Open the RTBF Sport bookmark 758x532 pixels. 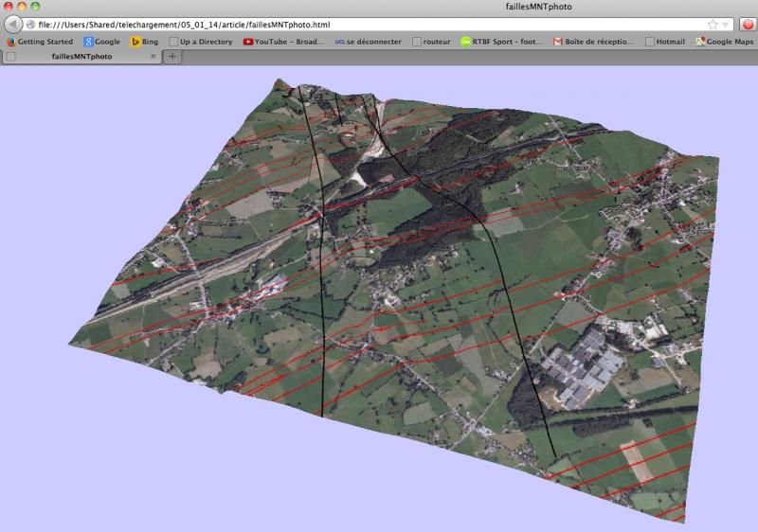(x=501, y=42)
